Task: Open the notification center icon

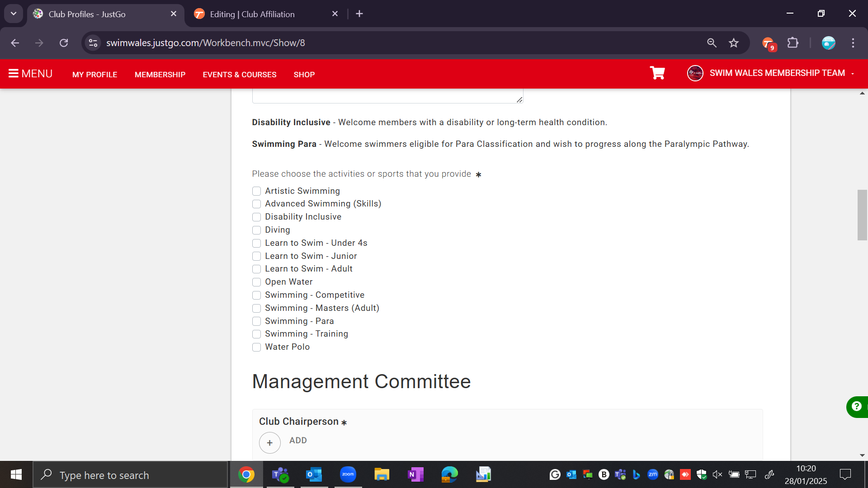Action: tap(845, 475)
